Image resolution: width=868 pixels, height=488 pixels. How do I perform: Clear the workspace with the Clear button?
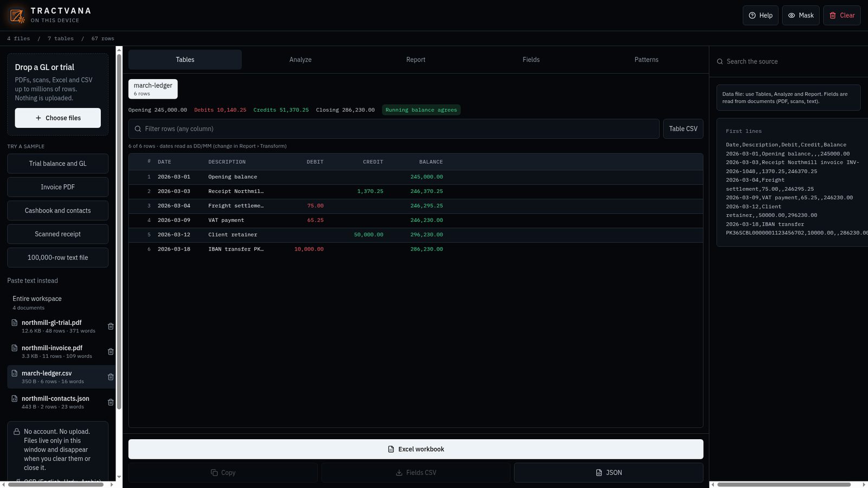pyautogui.click(x=842, y=16)
